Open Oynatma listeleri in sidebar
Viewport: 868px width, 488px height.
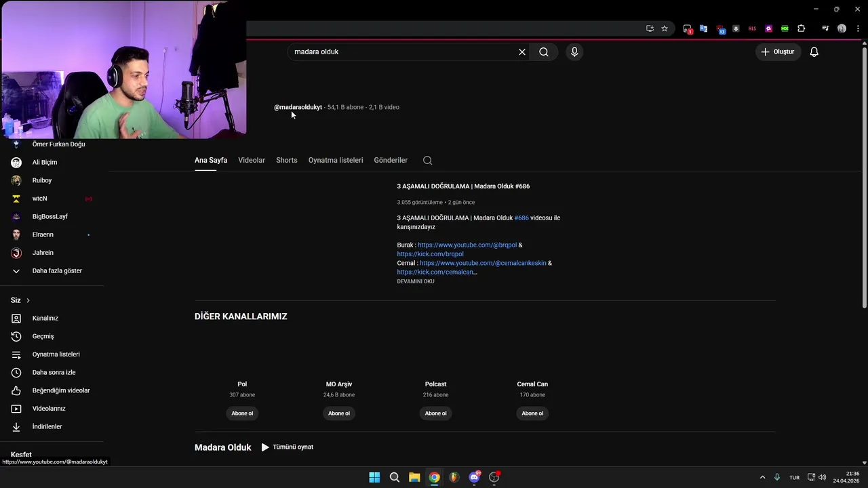click(x=52, y=354)
